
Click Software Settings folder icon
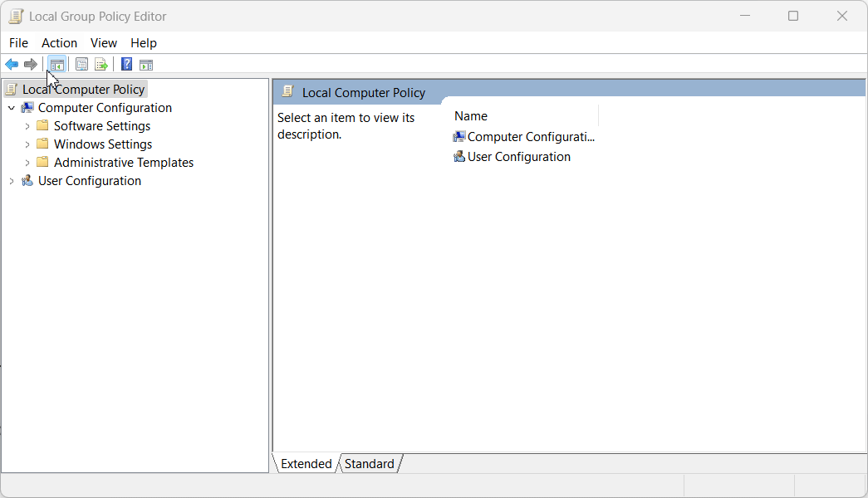tap(42, 125)
